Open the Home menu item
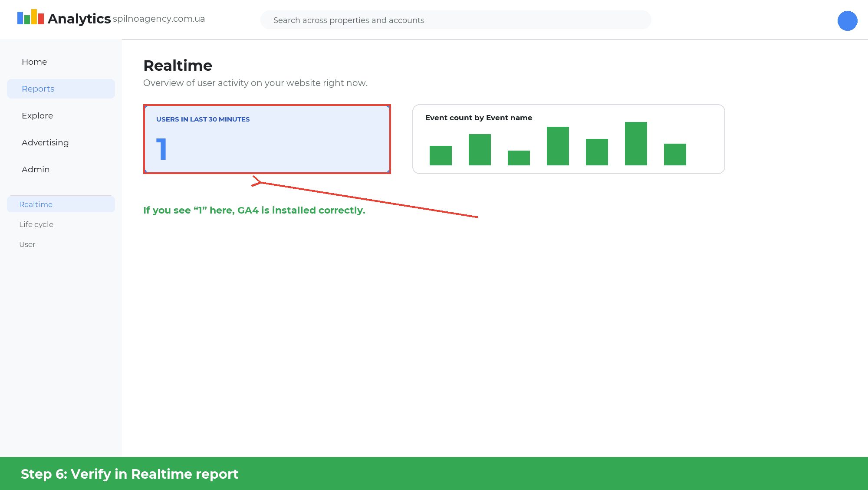The height and width of the screenshot is (490, 868). (x=61, y=62)
